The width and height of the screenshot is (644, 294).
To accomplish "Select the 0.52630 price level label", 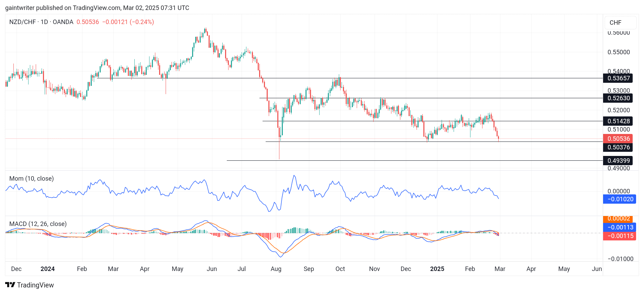I will tap(618, 98).
